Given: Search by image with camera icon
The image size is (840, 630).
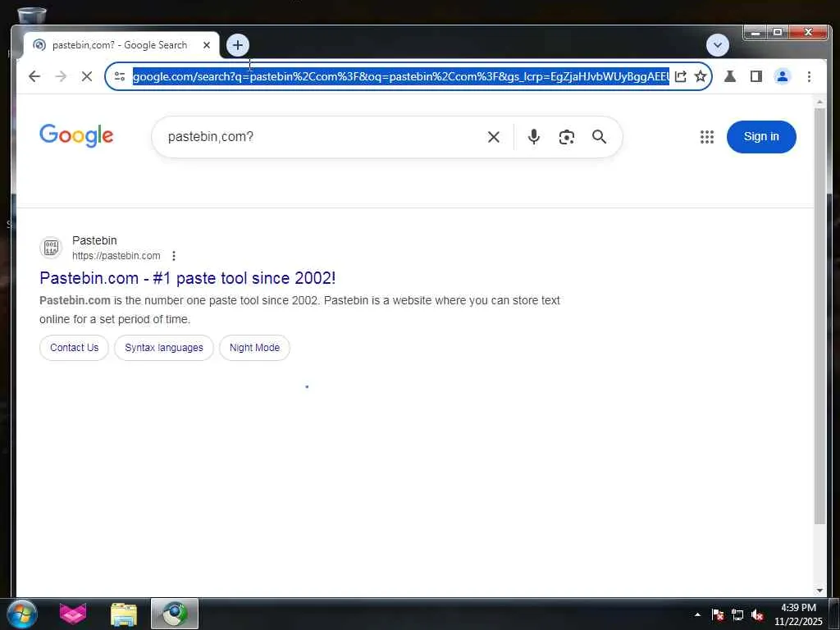Looking at the screenshot, I should (x=566, y=137).
